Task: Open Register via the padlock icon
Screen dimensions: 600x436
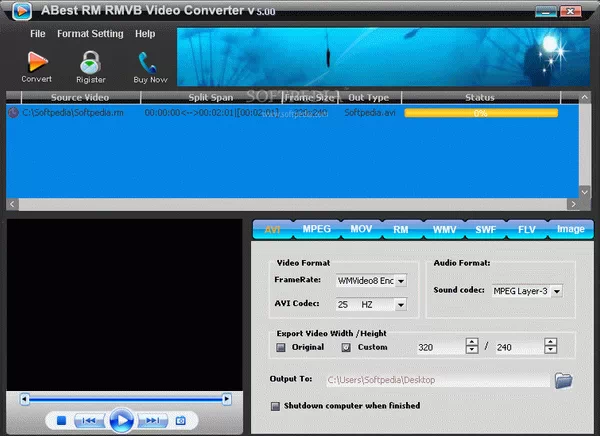Action: click(x=91, y=59)
